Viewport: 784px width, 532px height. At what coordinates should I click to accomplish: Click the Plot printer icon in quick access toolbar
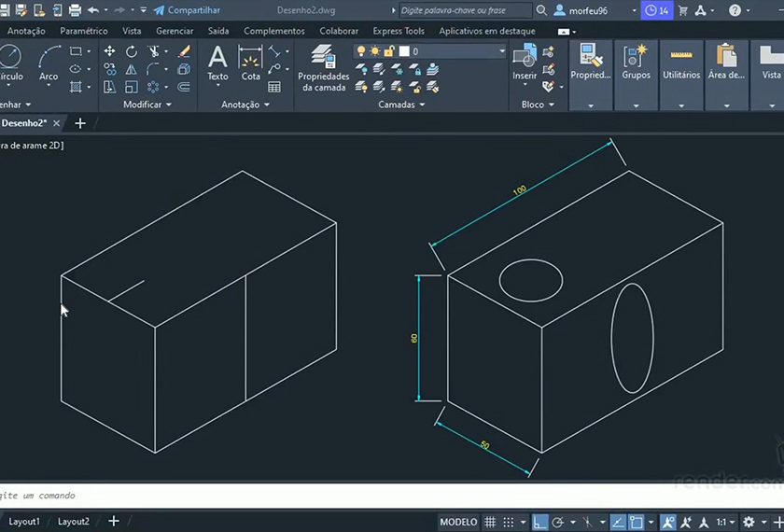[74, 10]
